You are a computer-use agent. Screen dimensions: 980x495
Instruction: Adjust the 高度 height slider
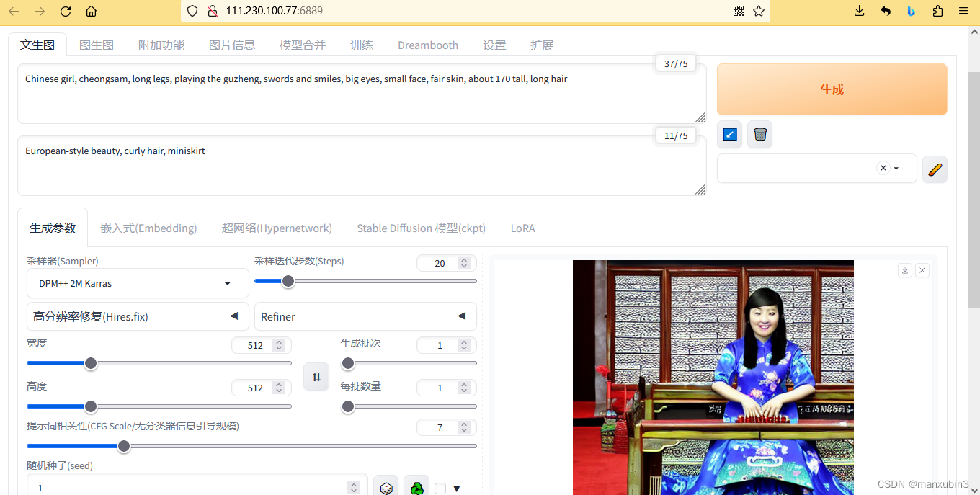159,406
